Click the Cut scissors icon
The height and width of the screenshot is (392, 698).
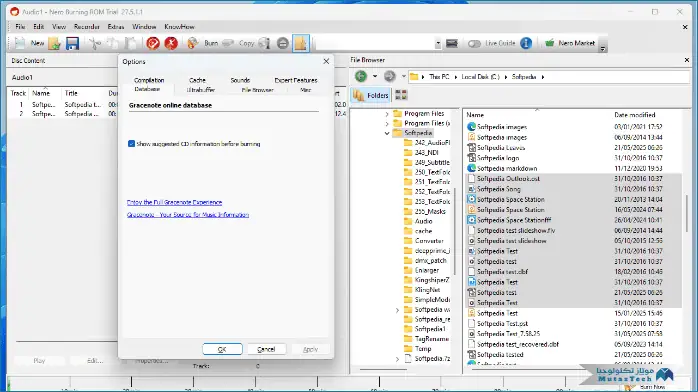[x=94, y=43]
